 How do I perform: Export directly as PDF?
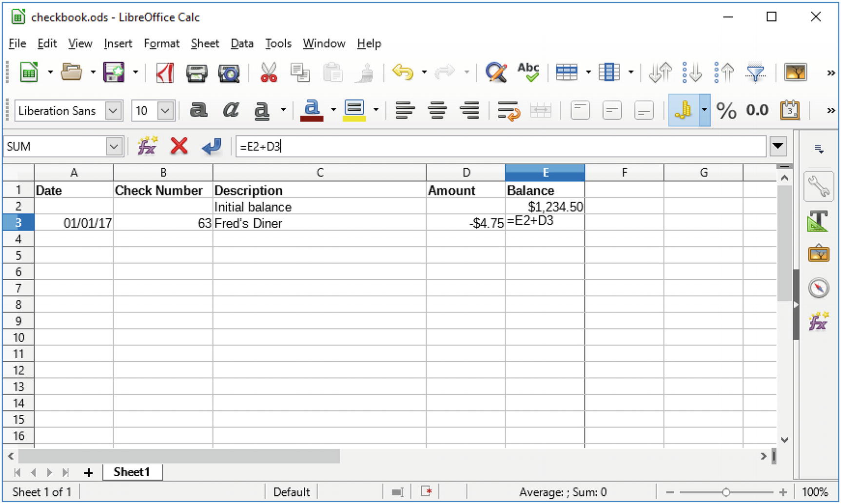click(x=165, y=73)
